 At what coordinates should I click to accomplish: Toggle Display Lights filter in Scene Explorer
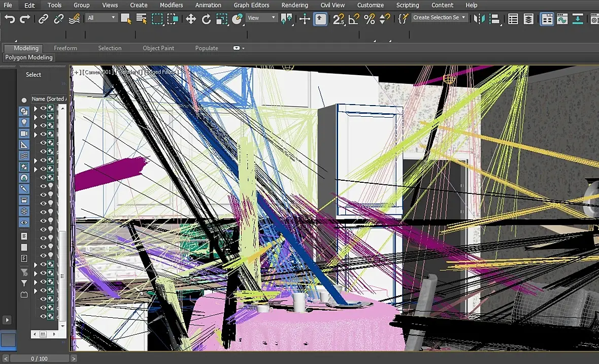coord(24,122)
